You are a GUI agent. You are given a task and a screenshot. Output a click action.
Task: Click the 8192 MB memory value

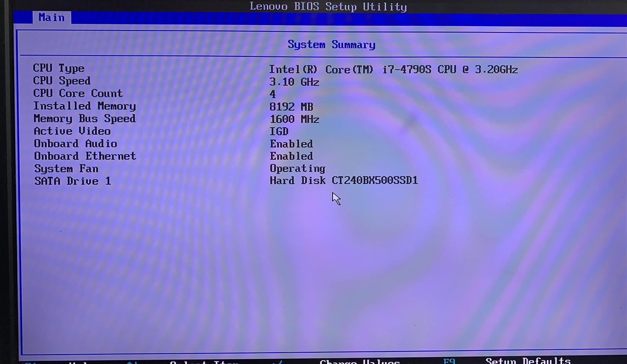[291, 106]
